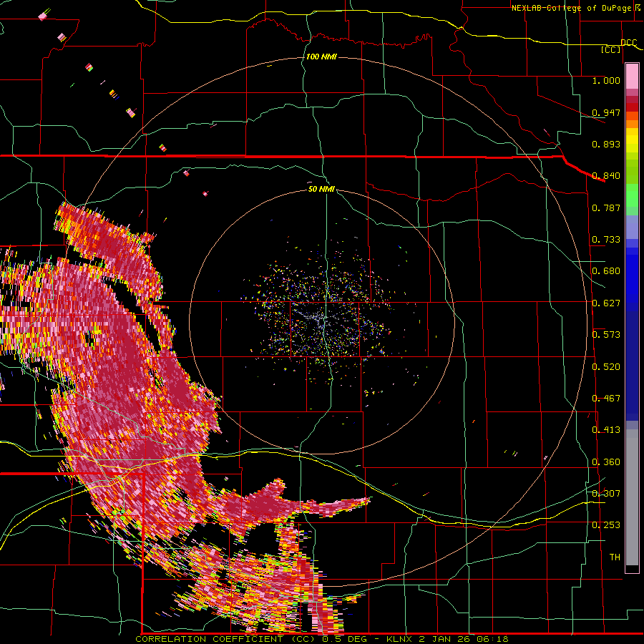
Task: Click the 100 NMI range ring label
Action: 321,57
